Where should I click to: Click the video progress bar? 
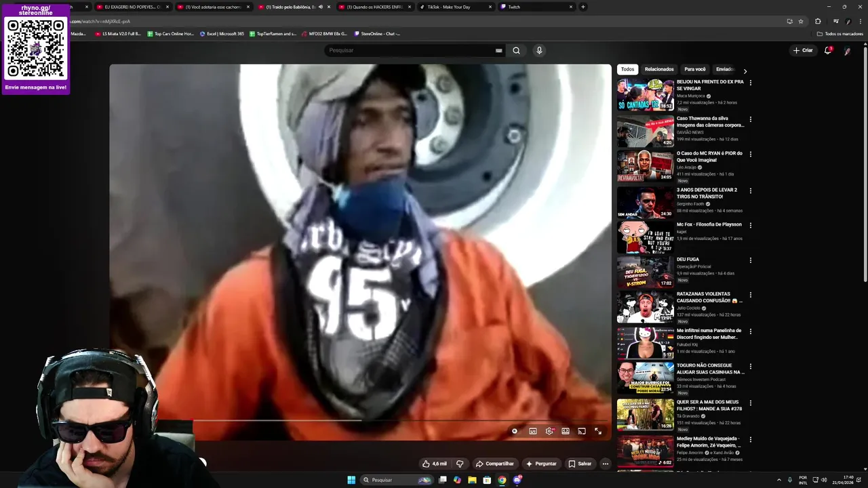tap(360, 420)
